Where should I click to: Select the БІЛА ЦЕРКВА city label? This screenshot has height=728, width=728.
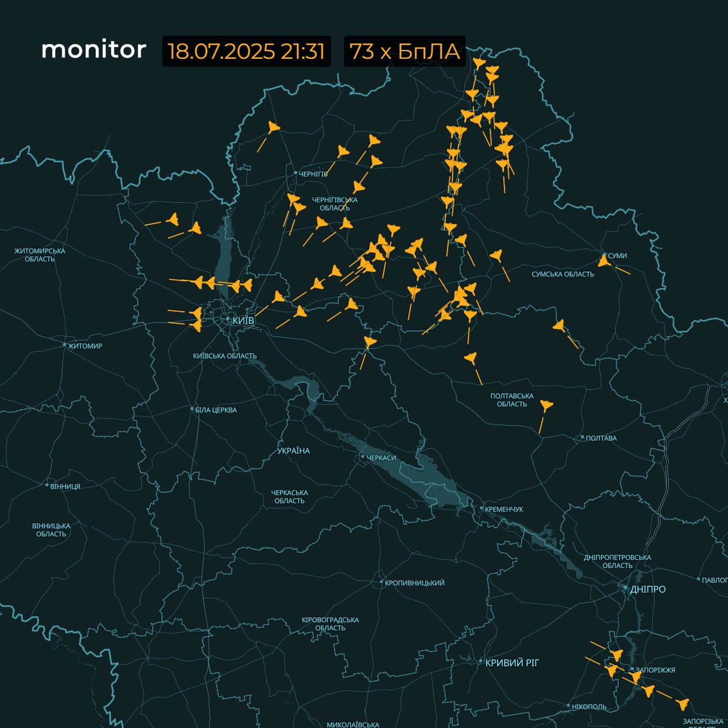pos(216,410)
